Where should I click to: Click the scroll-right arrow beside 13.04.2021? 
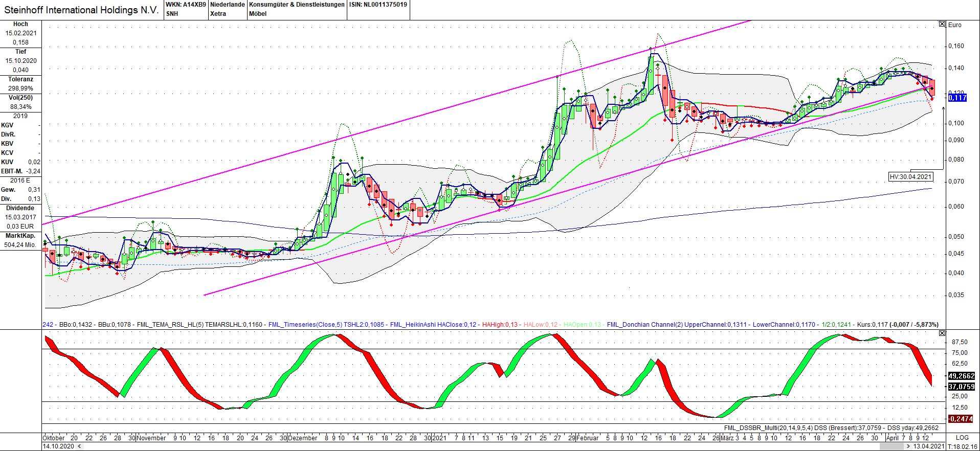click(908, 446)
